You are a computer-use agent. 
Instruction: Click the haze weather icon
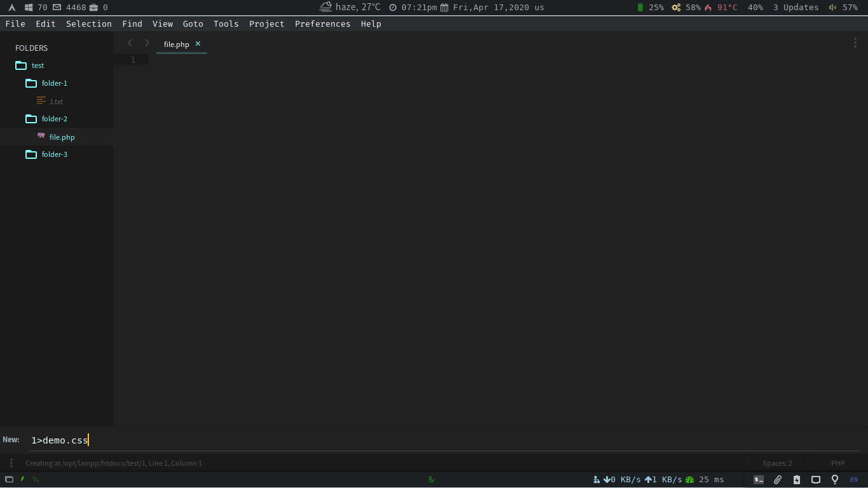point(326,7)
